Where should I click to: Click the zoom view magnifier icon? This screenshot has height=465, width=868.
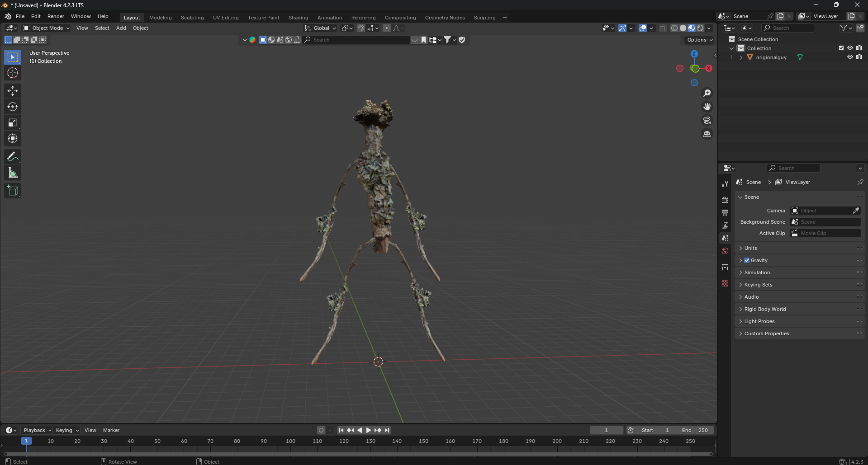point(707,93)
